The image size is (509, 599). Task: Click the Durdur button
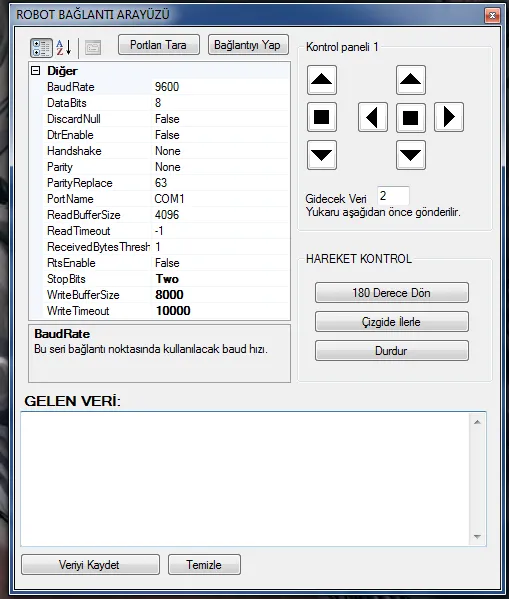[x=392, y=351]
